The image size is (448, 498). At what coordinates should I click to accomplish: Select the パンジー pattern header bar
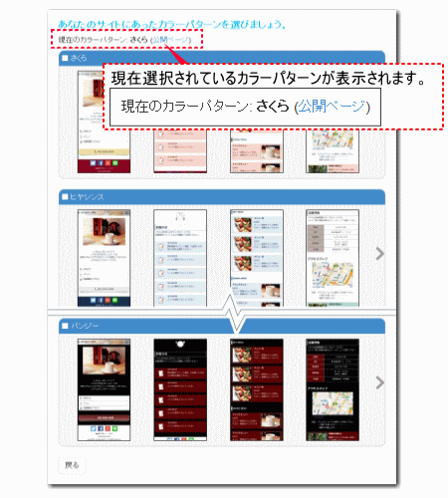[x=222, y=326]
